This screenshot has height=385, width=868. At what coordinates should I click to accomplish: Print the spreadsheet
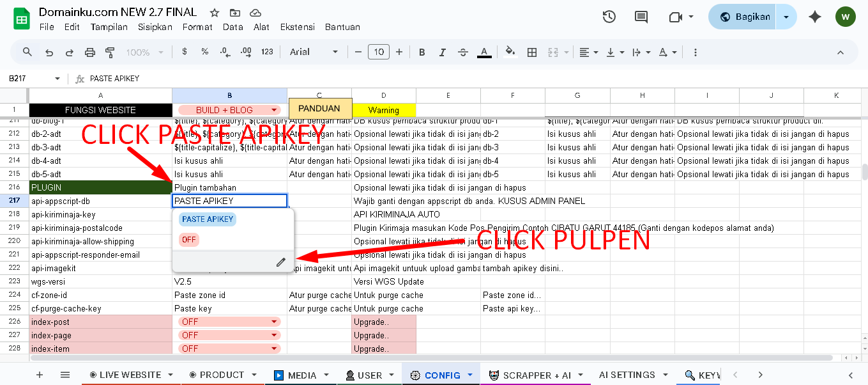(x=90, y=52)
